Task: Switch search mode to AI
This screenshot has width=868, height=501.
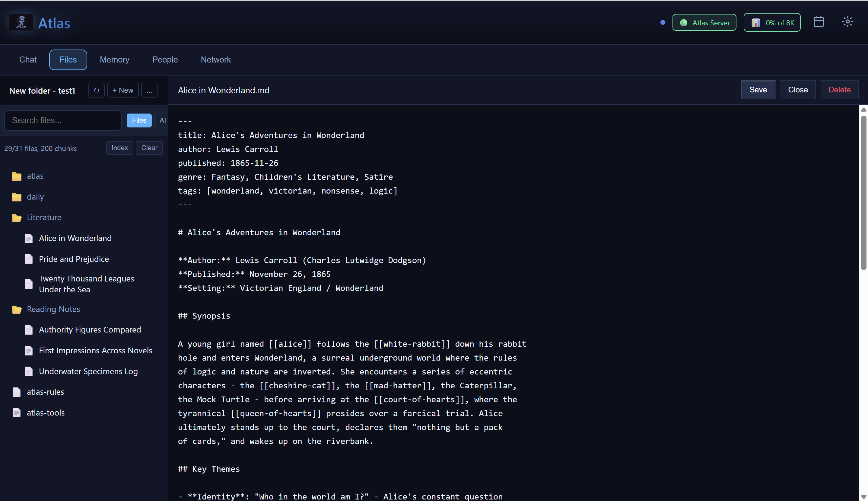Action: pos(162,120)
